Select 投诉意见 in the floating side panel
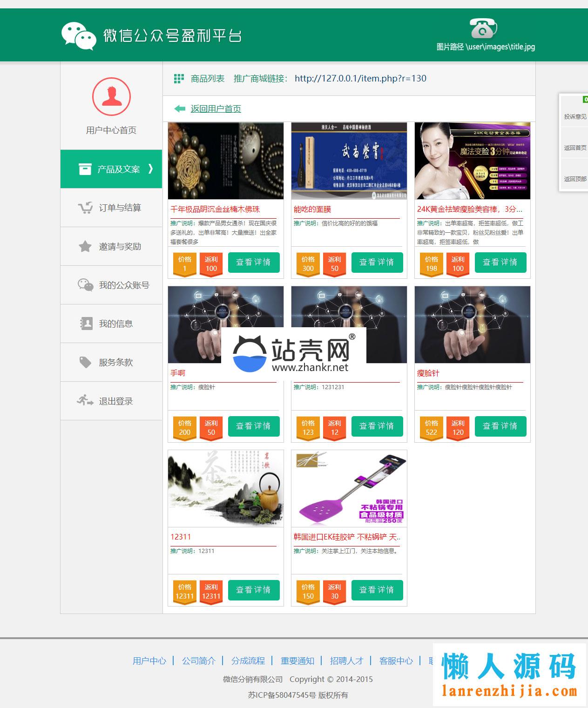 point(575,117)
